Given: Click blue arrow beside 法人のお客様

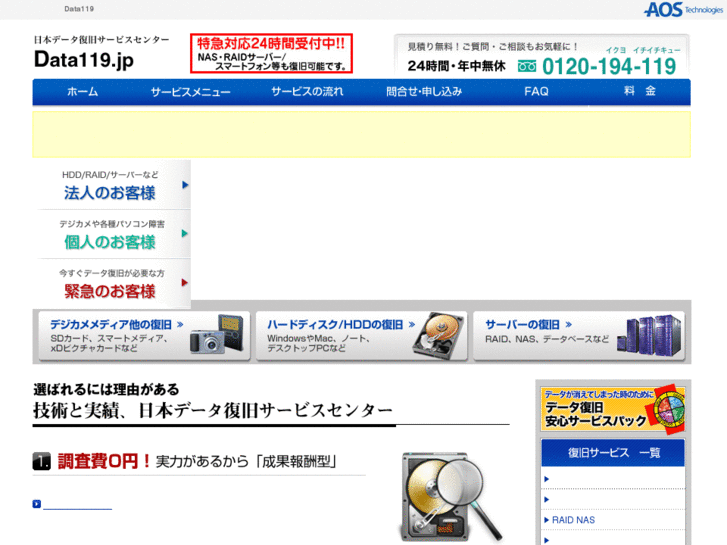Looking at the screenshot, I should 185,185.
